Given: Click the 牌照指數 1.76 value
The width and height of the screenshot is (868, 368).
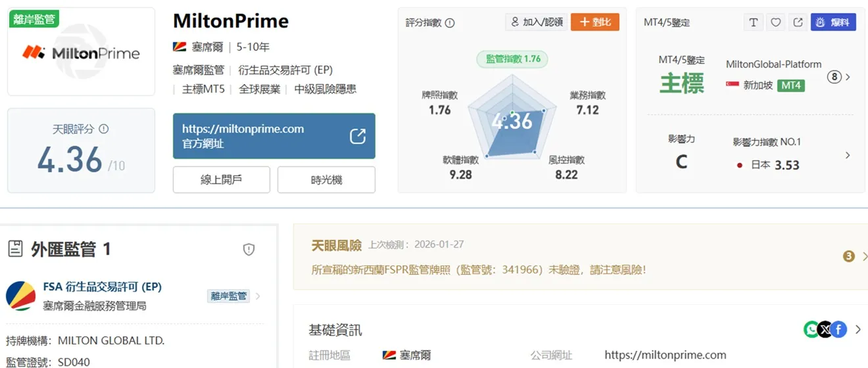Looking at the screenshot, I should pyautogui.click(x=439, y=110).
